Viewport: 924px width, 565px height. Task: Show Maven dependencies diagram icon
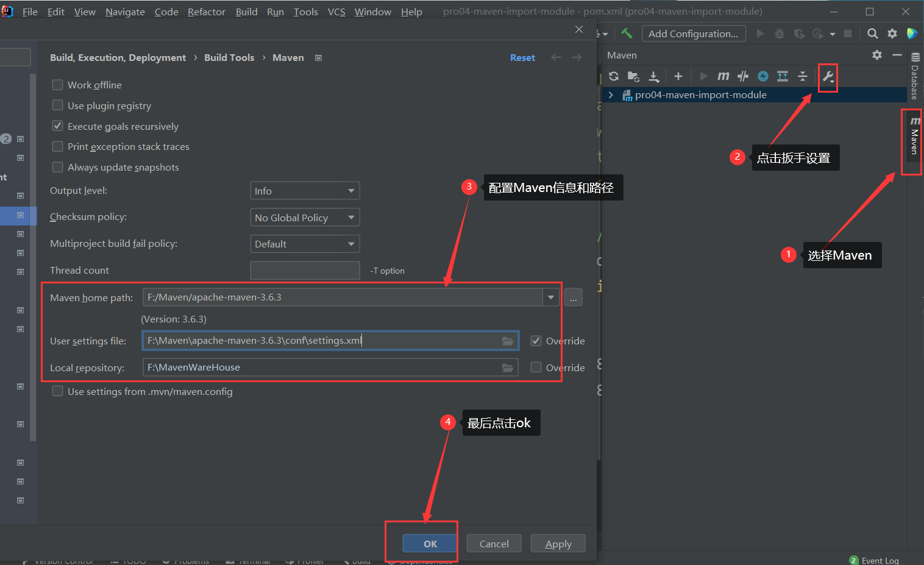tap(783, 76)
